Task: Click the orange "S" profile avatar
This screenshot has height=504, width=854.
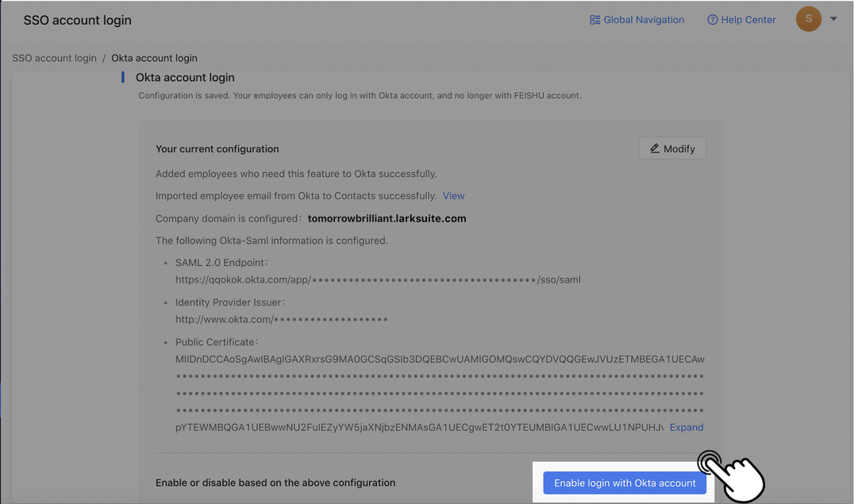Action: 808,18
